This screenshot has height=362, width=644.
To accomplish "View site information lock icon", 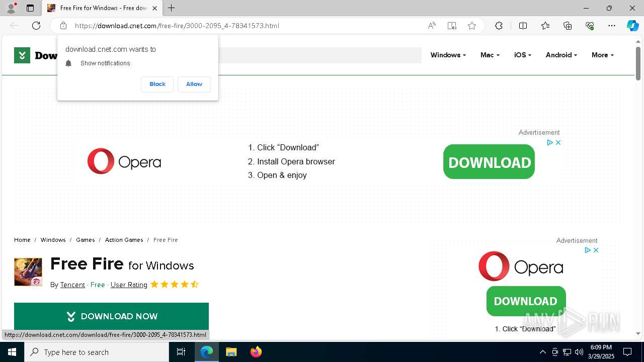I will point(63,26).
